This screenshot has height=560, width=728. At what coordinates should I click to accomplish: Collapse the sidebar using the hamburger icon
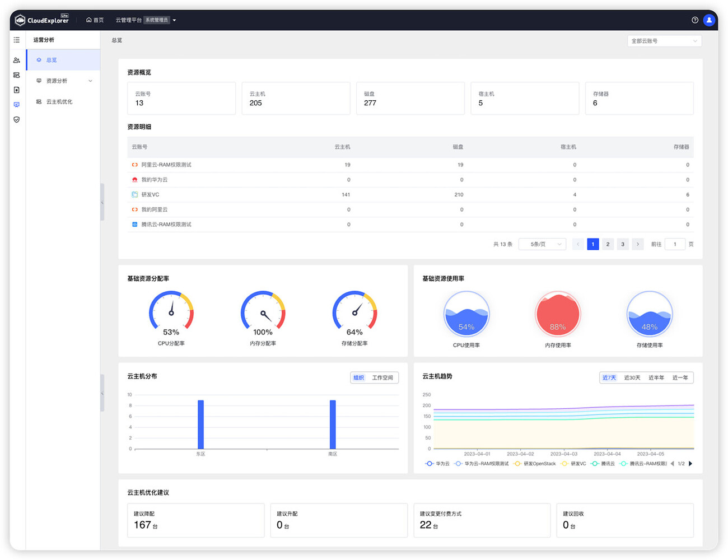(16, 40)
